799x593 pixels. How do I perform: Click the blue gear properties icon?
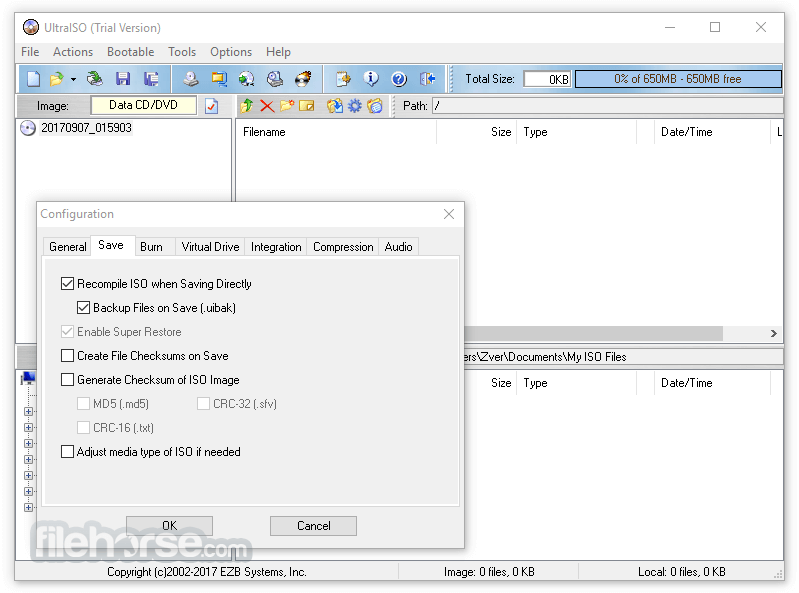pyautogui.click(x=355, y=106)
